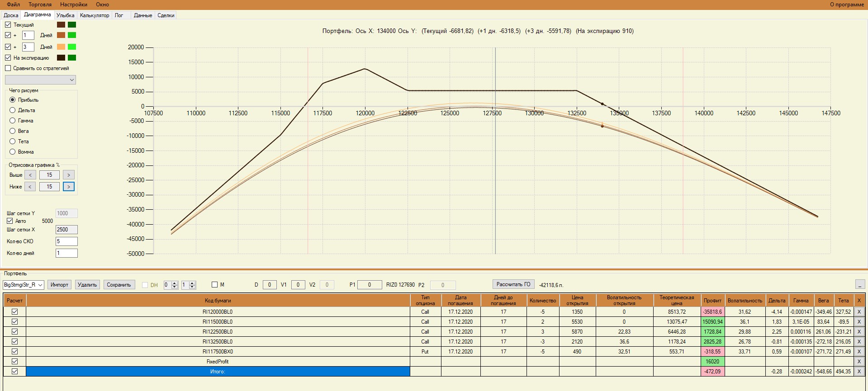Select the Дельта radio button
The width and height of the screenshot is (868, 391).
tap(13, 110)
